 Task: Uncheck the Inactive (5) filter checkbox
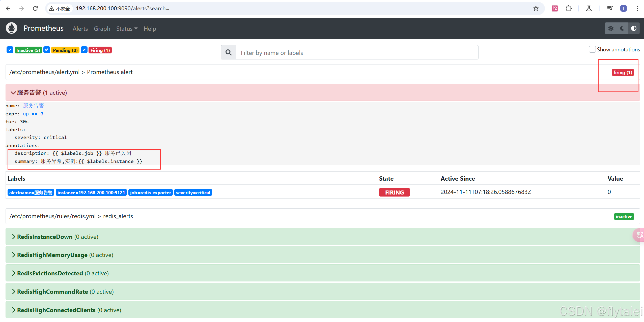10,50
